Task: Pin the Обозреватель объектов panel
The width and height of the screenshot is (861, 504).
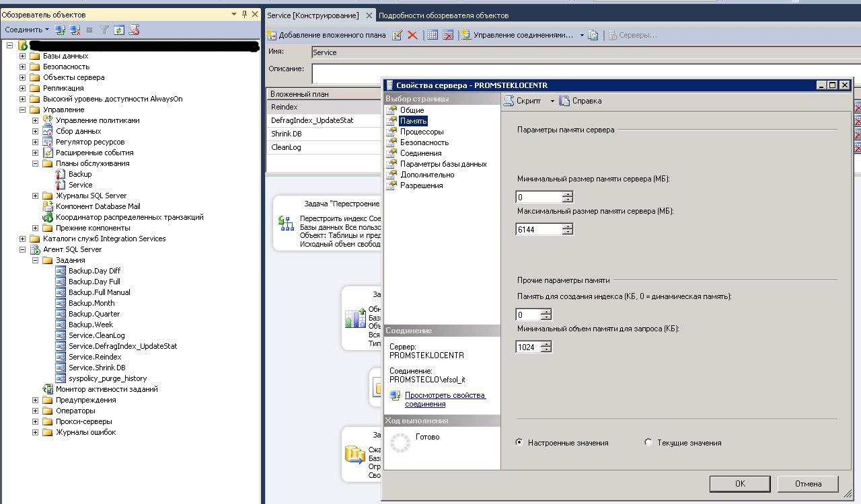Action: tap(244, 14)
